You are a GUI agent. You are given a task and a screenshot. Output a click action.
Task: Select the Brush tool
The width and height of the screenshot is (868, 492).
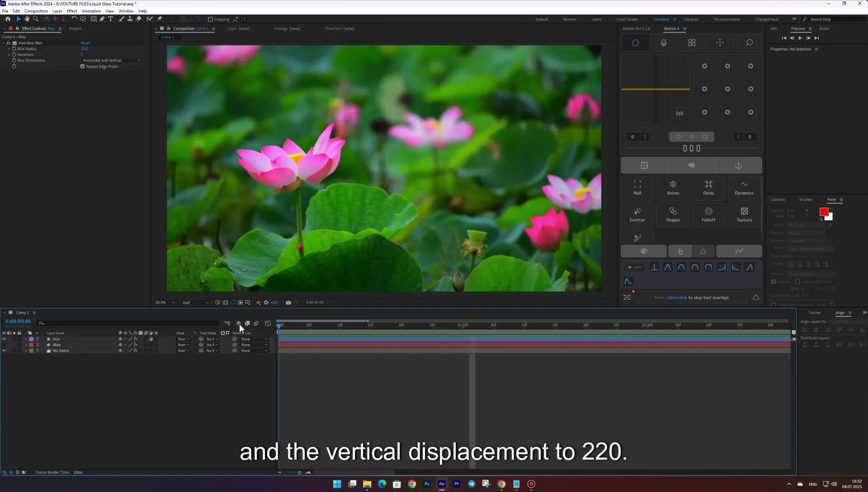pyautogui.click(x=122, y=19)
